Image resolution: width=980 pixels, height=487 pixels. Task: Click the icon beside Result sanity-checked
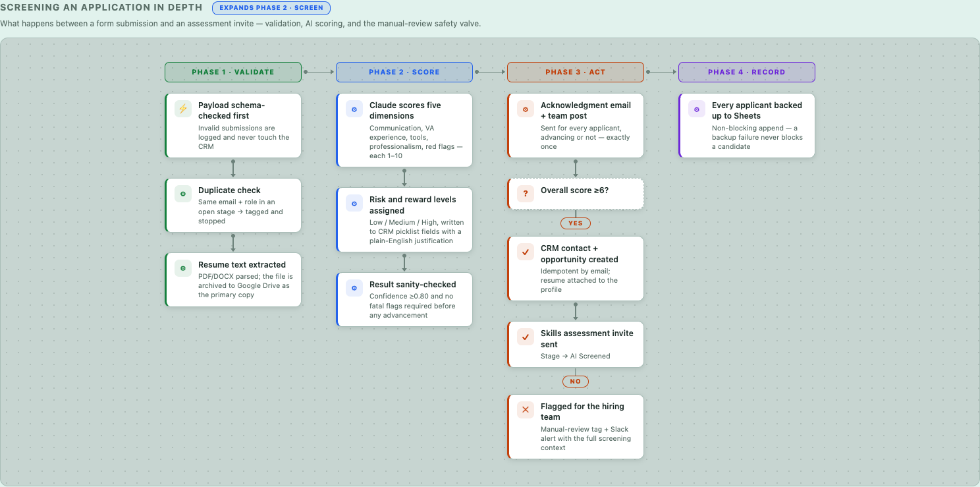coord(354,289)
